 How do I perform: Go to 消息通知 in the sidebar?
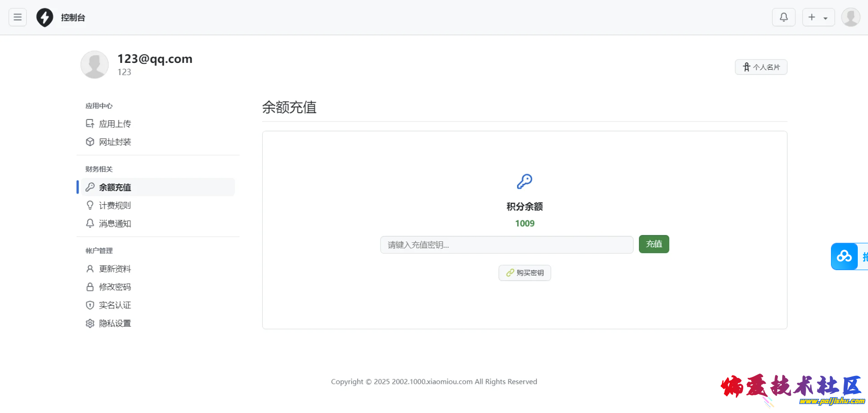click(115, 223)
